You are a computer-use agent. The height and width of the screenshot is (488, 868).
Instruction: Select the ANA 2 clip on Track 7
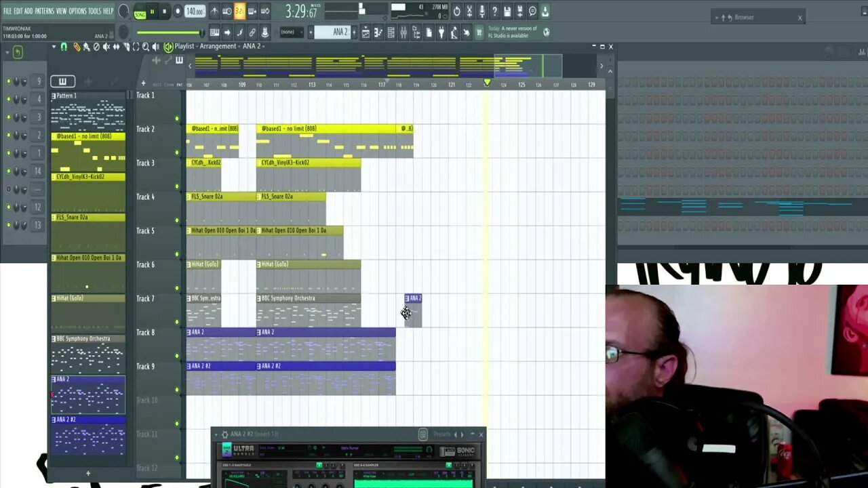pyautogui.click(x=413, y=310)
